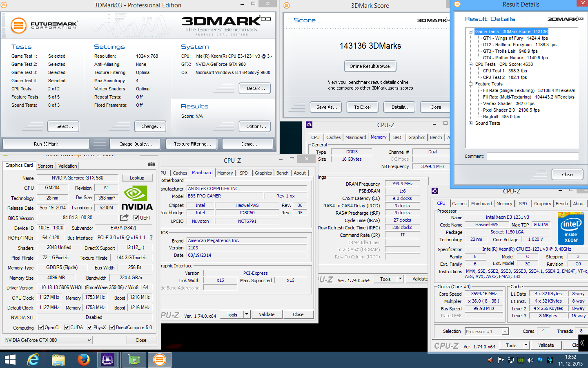Launch Internet Explorer from the taskbar
Screen dimensions: 588x368
tap(33, 360)
